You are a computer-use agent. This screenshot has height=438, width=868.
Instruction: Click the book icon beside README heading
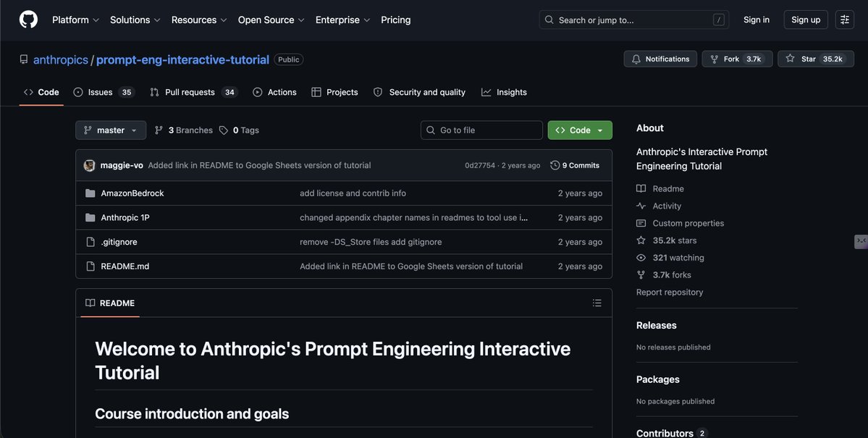coord(90,303)
